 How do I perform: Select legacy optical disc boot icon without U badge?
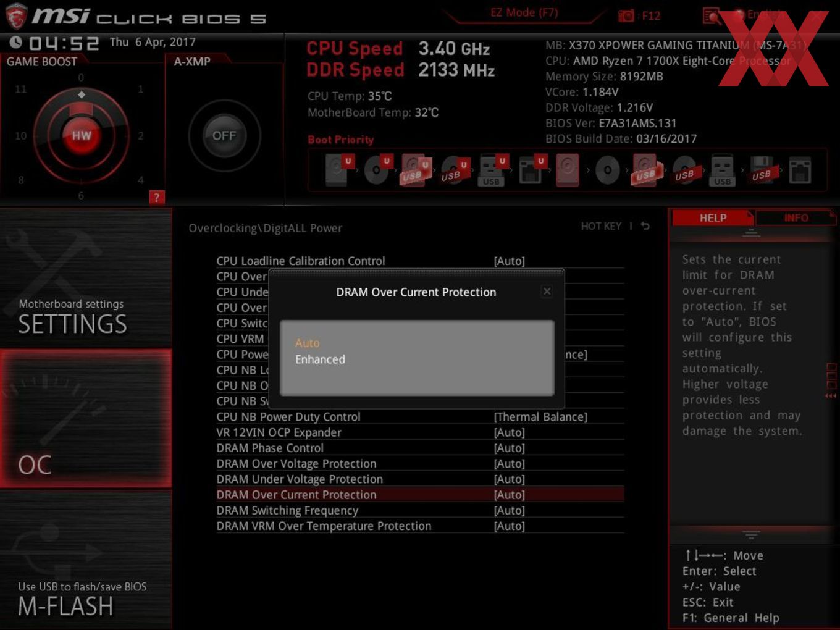click(x=608, y=170)
